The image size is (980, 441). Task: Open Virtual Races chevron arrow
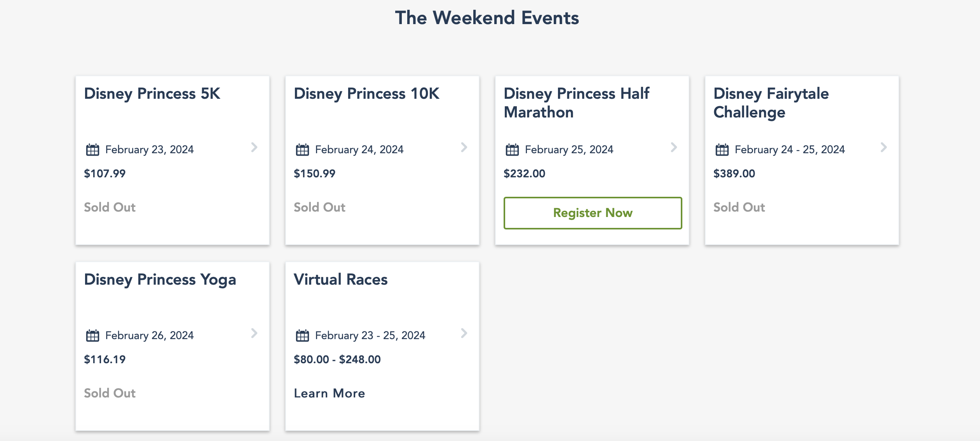pos(464,333)
